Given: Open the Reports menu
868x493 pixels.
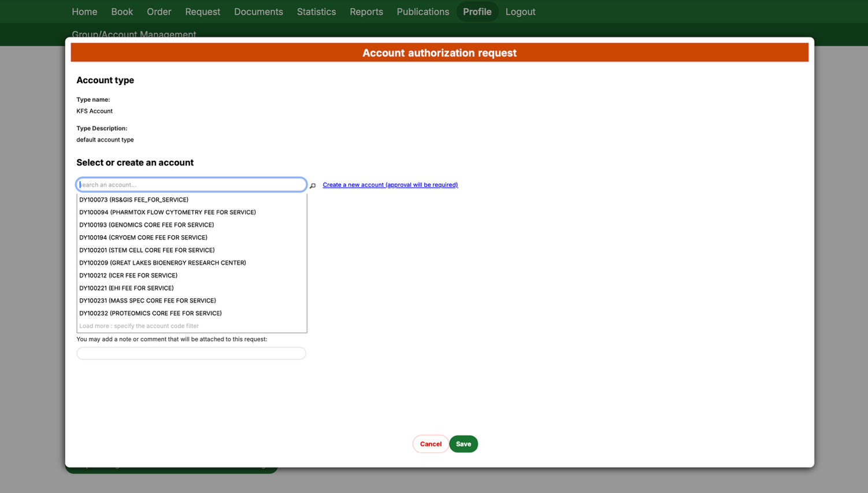Looking at the screenshot, I should 366,12.
